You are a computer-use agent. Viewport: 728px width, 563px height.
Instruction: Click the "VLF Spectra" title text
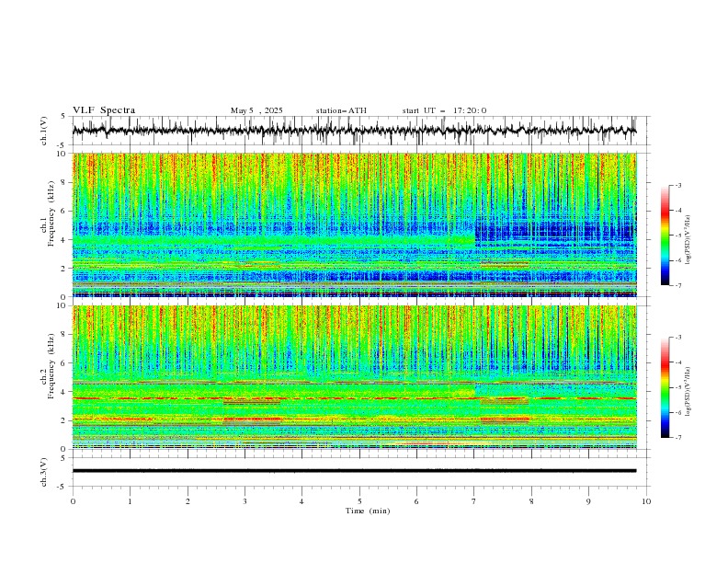[104, 110]
